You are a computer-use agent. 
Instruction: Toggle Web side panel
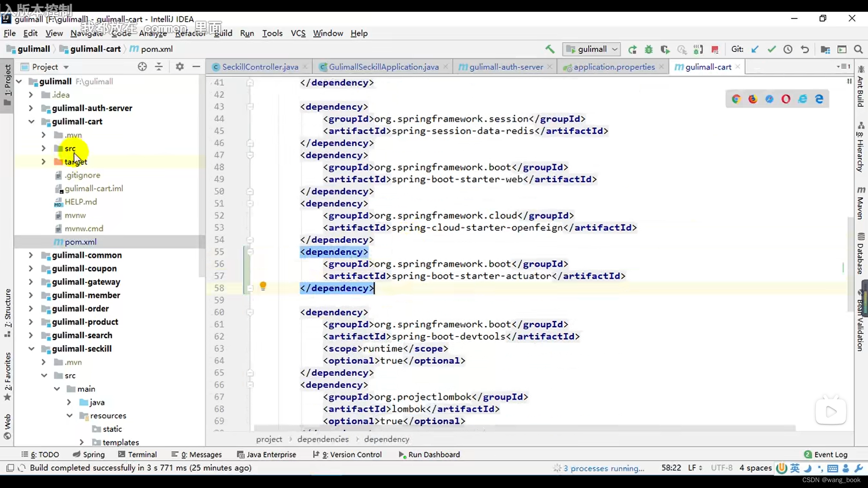8,427
